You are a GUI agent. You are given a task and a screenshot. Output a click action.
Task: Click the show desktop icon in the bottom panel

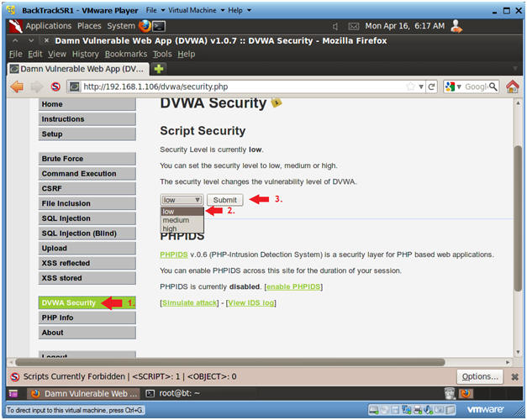pos(13,393)
